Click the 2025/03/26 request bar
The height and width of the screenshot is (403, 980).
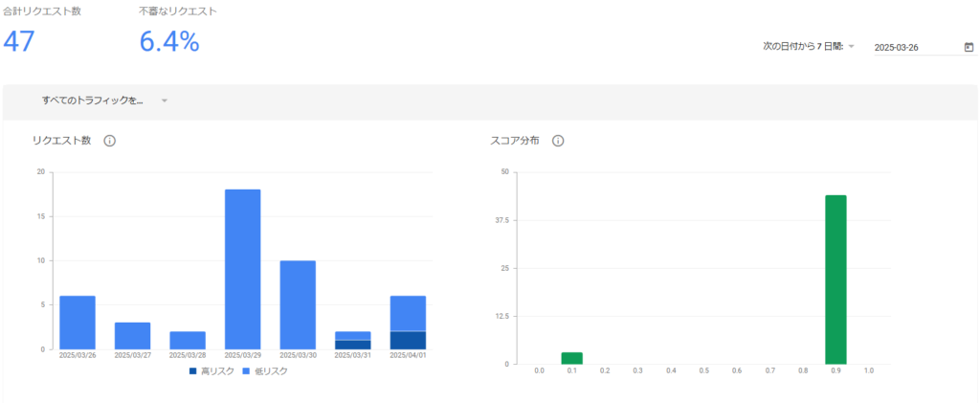click(78, 323)
